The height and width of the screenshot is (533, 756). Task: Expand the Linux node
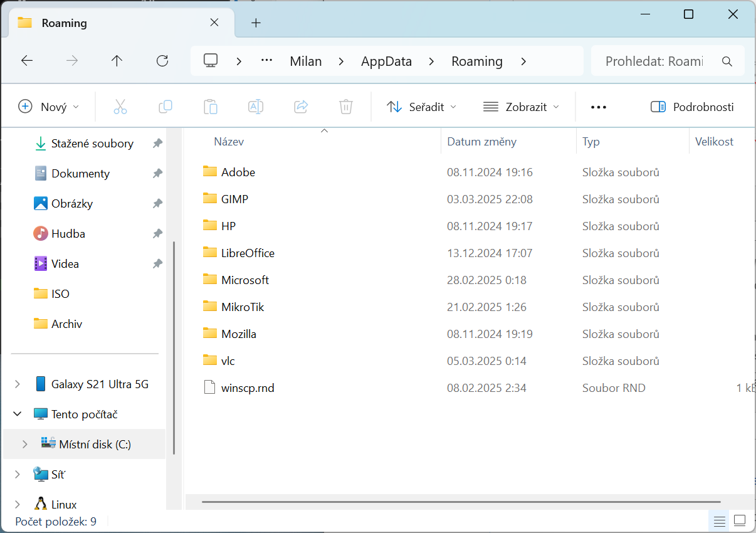pos(18,505)
